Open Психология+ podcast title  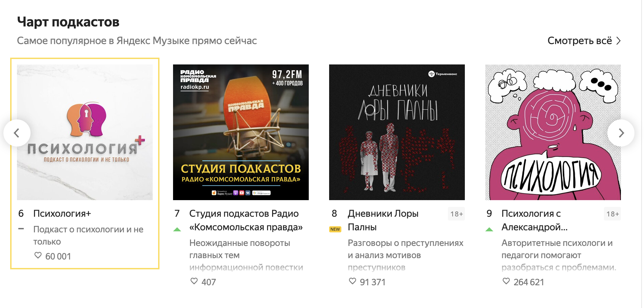pos(62,214)
